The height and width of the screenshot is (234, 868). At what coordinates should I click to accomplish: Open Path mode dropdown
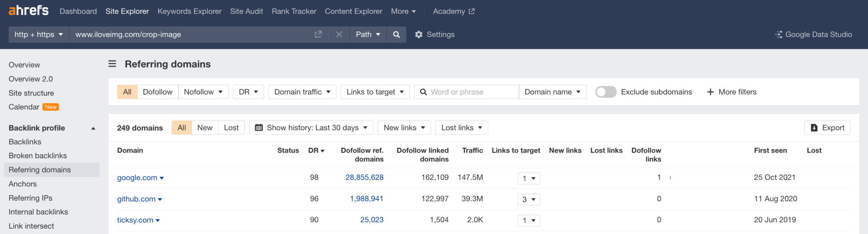click(368, 34)
